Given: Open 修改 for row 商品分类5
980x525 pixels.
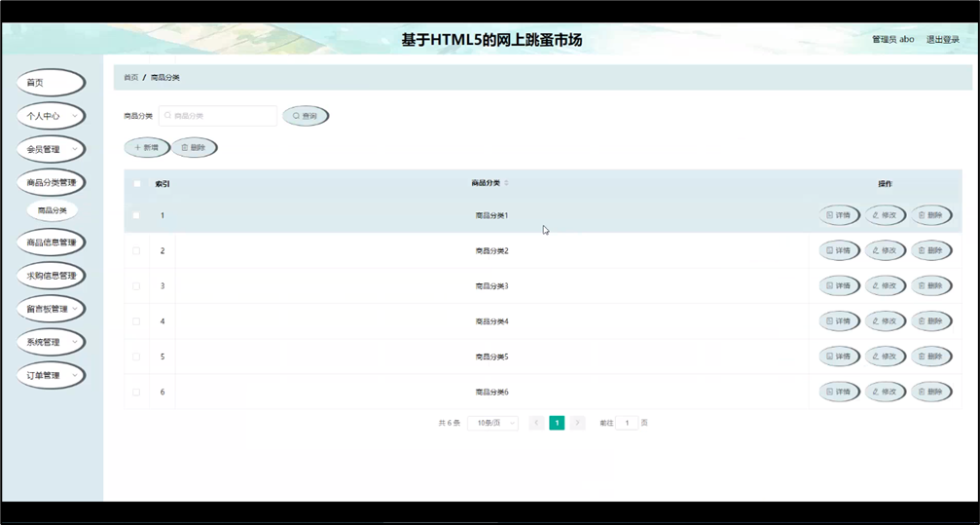Looking at the screenshot, I should point(885,356).
